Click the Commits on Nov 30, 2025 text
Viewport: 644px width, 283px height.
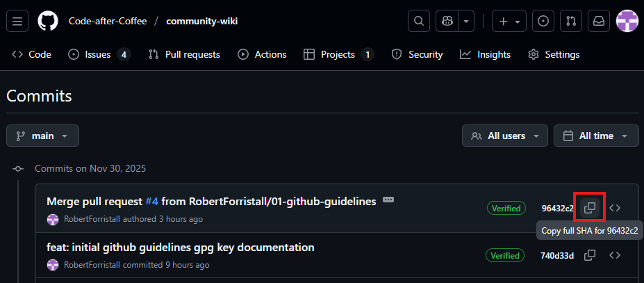[x=90, y=168]
